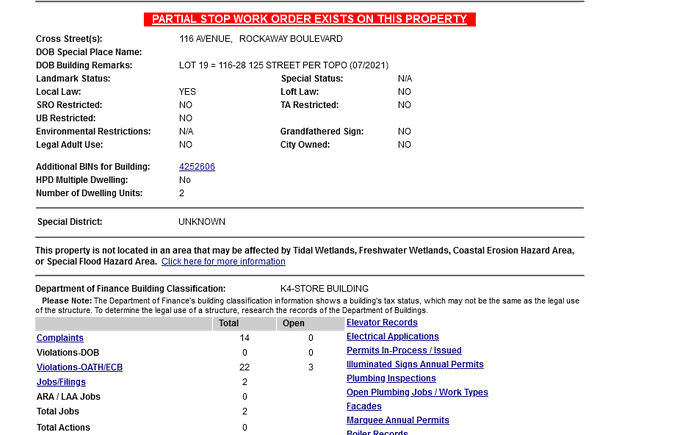The height and width of the screenshot is (435, 680).
Task: Select Violations-OATH/ECB open count 3
Action: click(311, 367)
